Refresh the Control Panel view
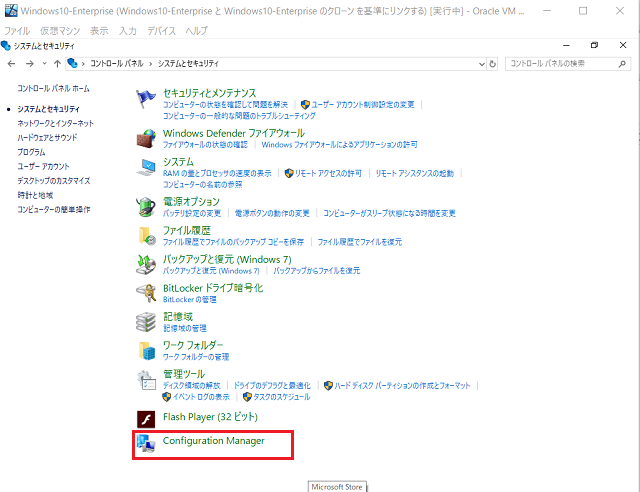 [x=493, y=64]
